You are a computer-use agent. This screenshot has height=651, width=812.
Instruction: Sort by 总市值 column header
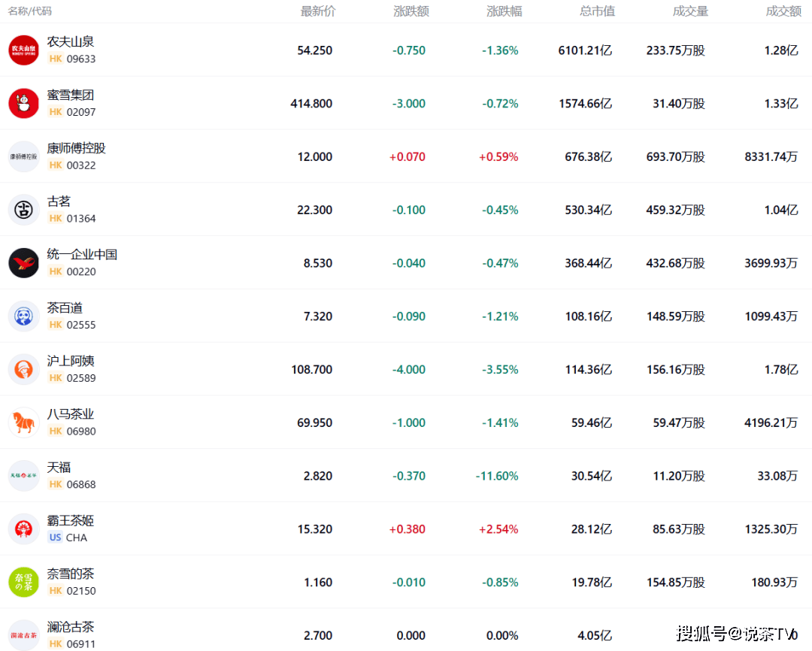pos(597,11)
